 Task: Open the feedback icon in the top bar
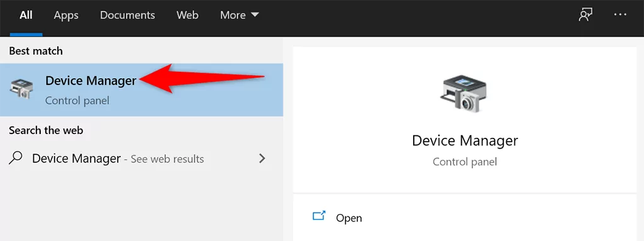586,15
